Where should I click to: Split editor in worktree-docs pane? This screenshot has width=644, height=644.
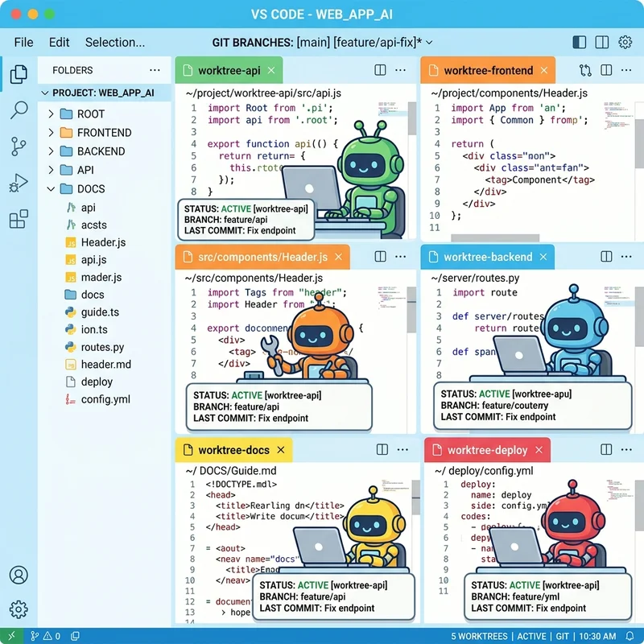tap(382, 450)
